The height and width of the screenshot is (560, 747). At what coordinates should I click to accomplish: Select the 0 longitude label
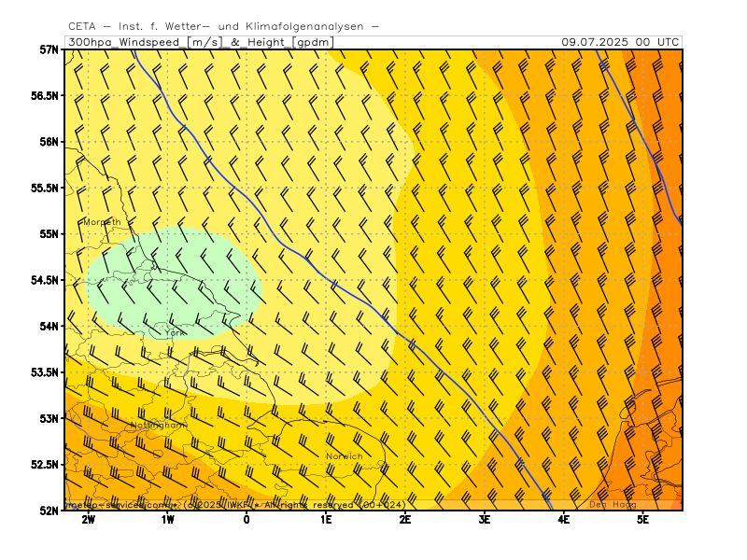247,520
